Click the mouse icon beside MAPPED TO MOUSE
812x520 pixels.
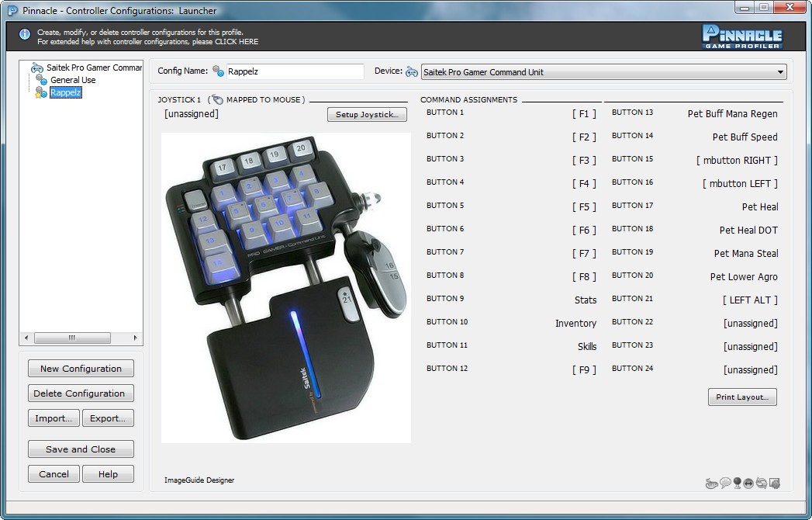tap(217, 99)
